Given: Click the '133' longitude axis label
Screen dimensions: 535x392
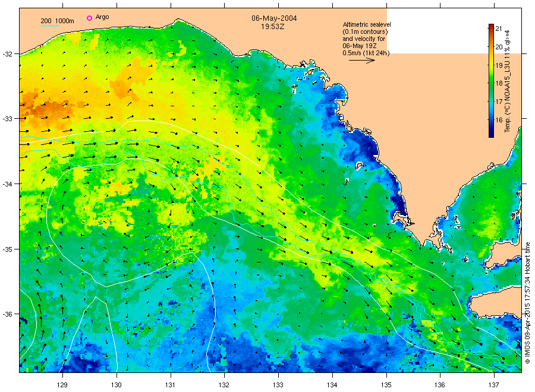Looking at the screenshot, I should (x=278, y=385).
